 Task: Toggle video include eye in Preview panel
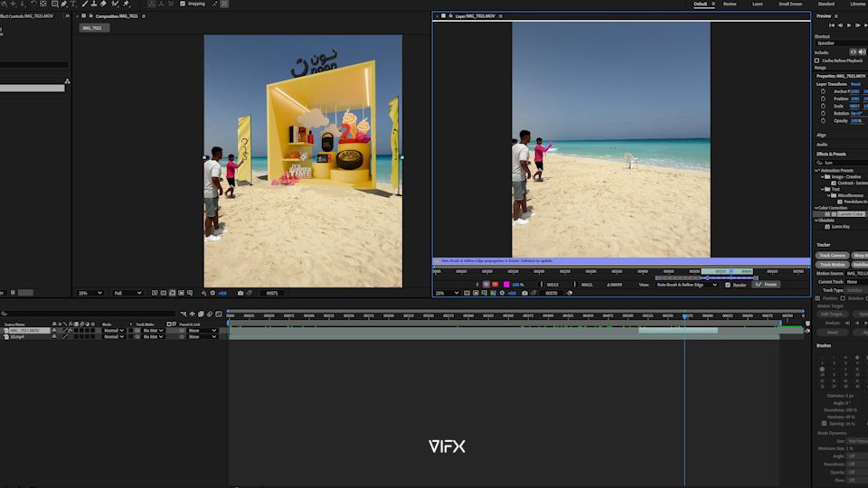853,52
